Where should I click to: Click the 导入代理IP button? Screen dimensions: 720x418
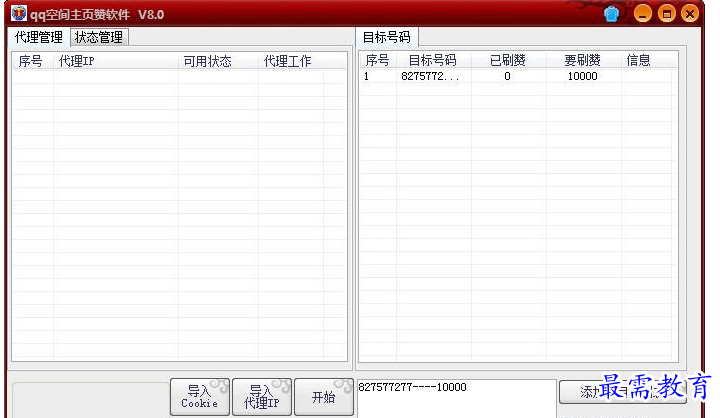[x=262, y=397]
